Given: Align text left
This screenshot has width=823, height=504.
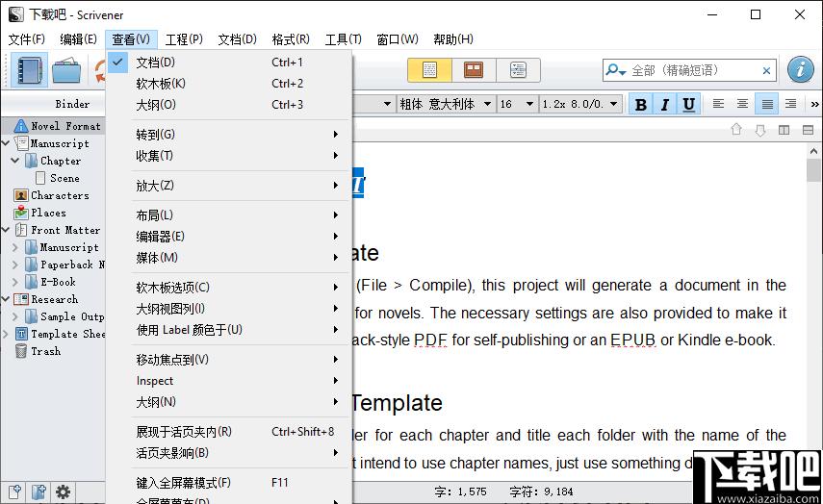Looking at the screenshot, I should [x=718, y=104].
